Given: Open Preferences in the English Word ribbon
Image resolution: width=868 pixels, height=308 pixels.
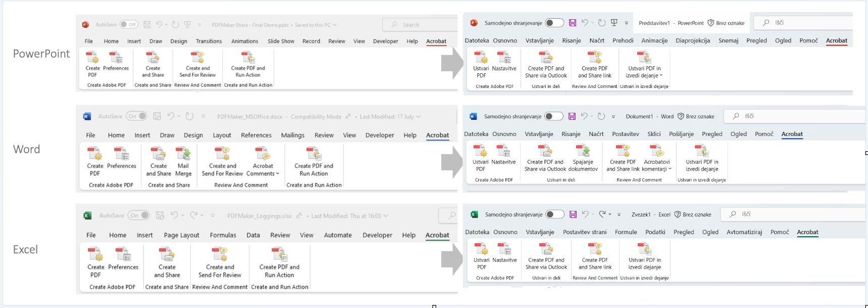Looking at the screenshot, I should coord(122,158).
